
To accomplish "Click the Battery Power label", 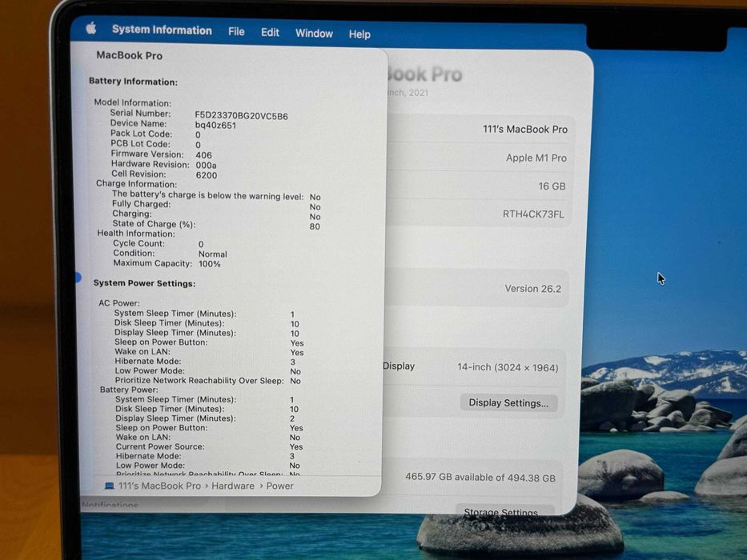I will (x=128, y=390).
